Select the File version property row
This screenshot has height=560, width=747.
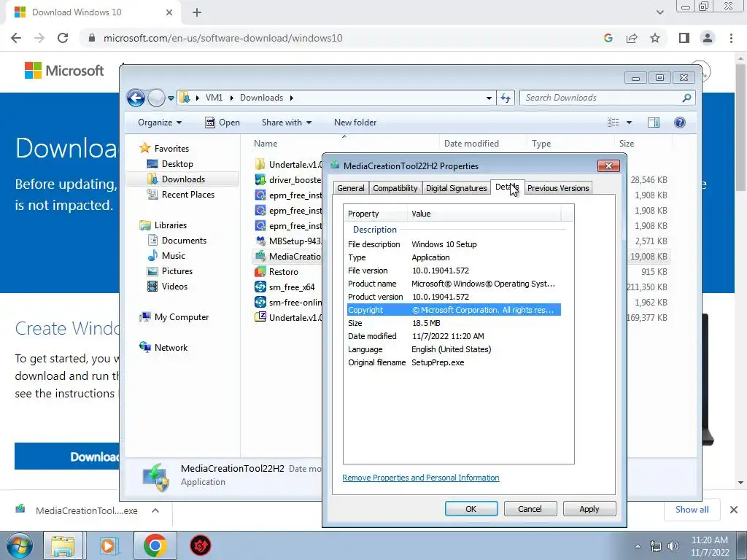click(x=454, y=271)
